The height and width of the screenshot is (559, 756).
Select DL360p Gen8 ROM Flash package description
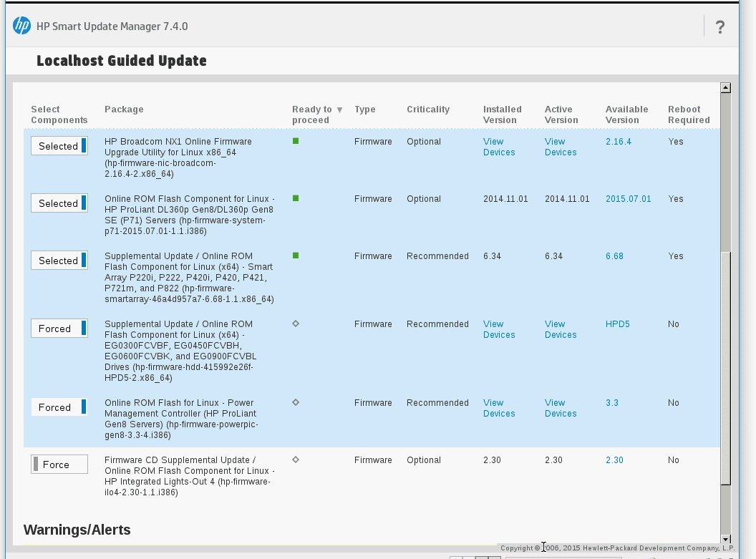click(190, 215)
